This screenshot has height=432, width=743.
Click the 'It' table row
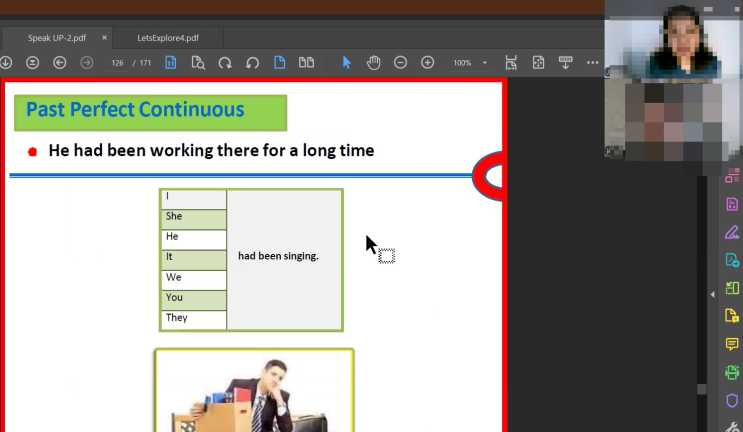click(194, 260)
